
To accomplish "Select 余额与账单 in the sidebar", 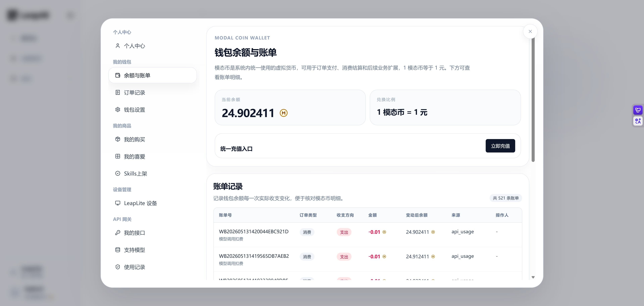I will [x=152, y=75].
